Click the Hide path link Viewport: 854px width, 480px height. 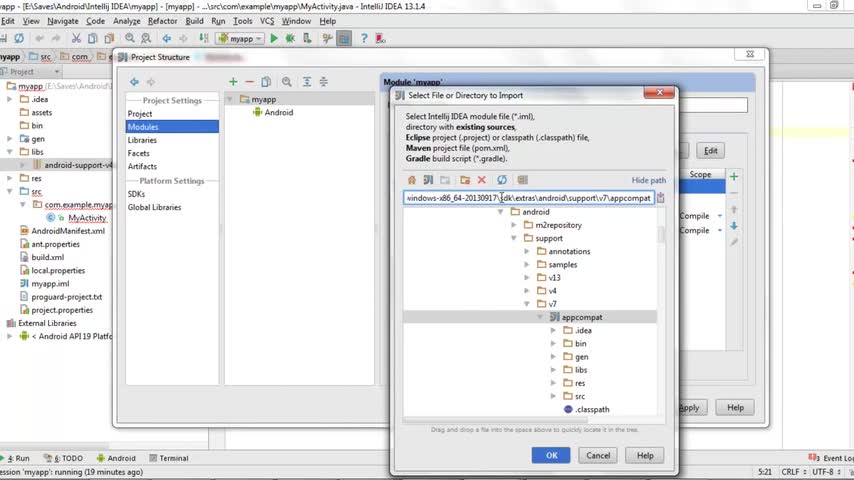648,180
